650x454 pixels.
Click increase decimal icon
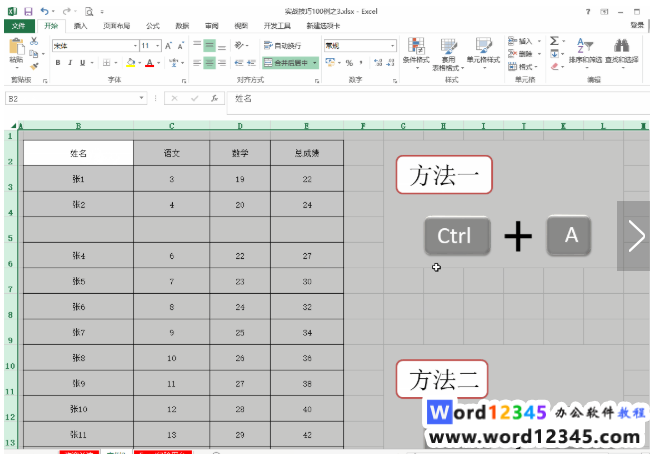tap(378, 63)
